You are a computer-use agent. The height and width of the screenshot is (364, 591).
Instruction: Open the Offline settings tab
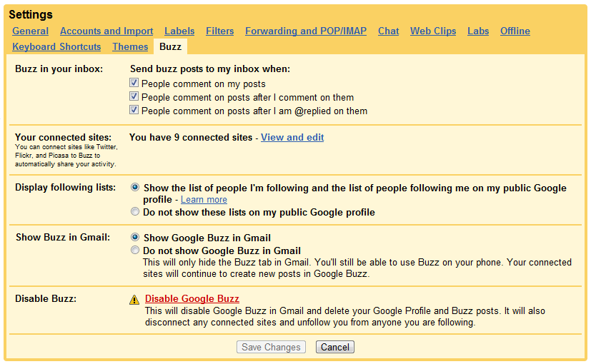click(x=515, y=31)
